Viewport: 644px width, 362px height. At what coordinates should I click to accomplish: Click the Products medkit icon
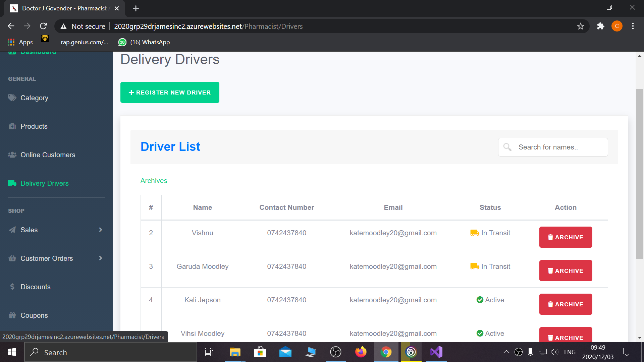click(x=12, y=126)
